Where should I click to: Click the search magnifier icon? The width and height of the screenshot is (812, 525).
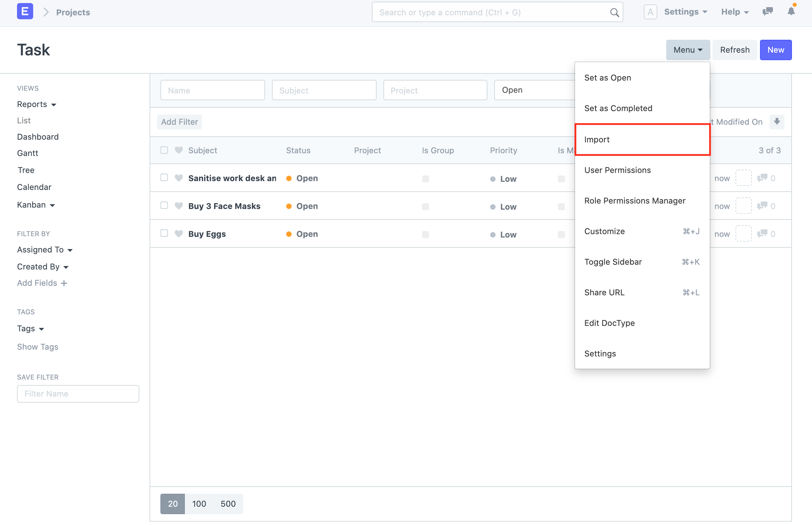614,12
